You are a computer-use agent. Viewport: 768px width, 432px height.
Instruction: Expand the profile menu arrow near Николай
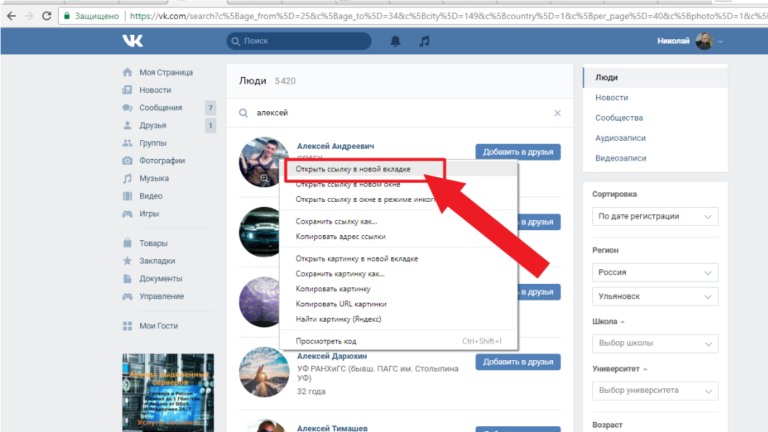coord(720,42)
